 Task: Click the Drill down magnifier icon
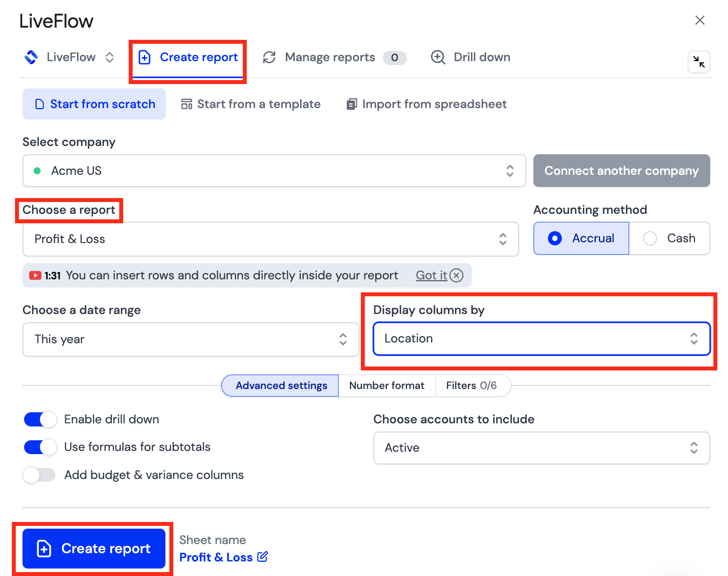coord(438,57)
